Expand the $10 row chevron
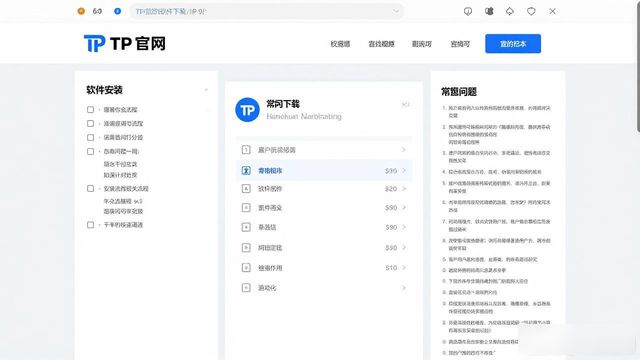The height and width of the screenshot is (360, 640). pos(404,268)
